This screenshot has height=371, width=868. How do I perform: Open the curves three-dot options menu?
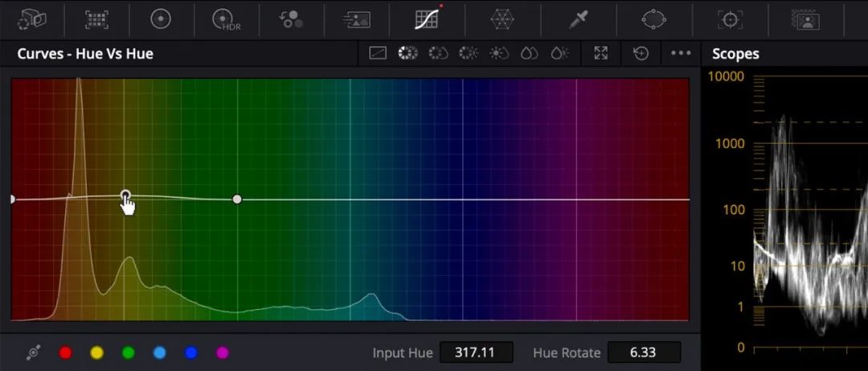pos(681,53)
